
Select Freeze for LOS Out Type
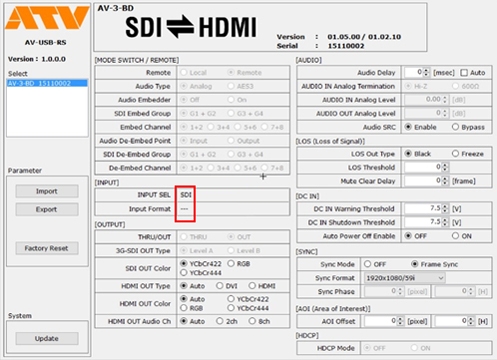pos(455,154)
